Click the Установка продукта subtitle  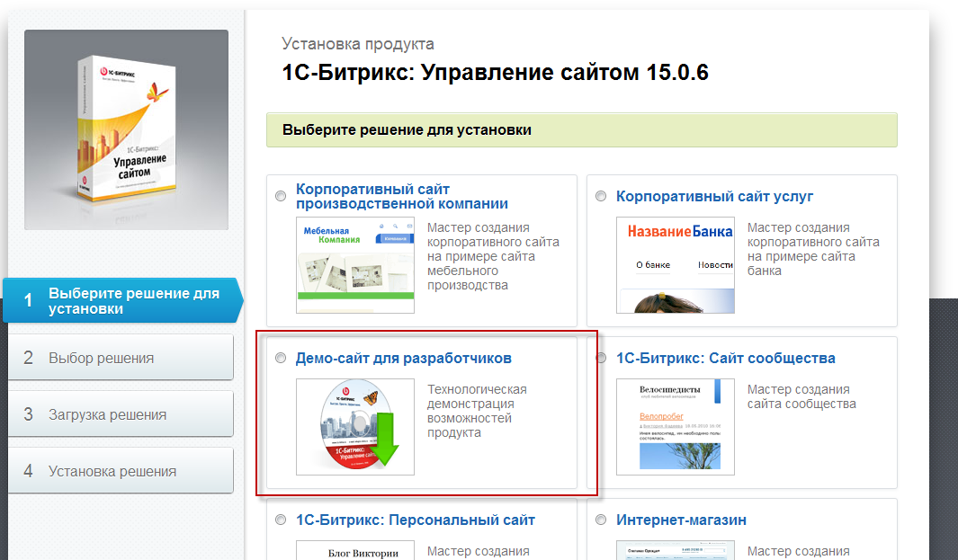point(357,44)
